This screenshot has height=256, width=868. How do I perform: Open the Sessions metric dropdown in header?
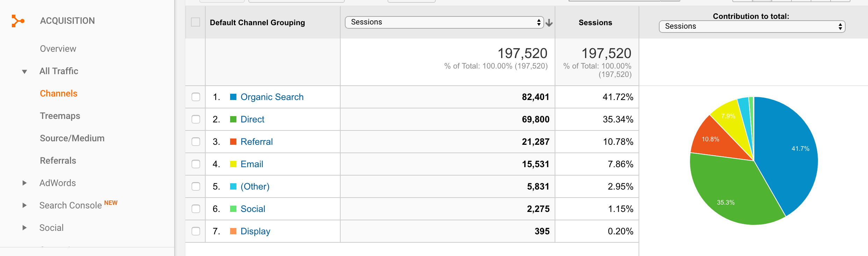(x=444, y=22)
